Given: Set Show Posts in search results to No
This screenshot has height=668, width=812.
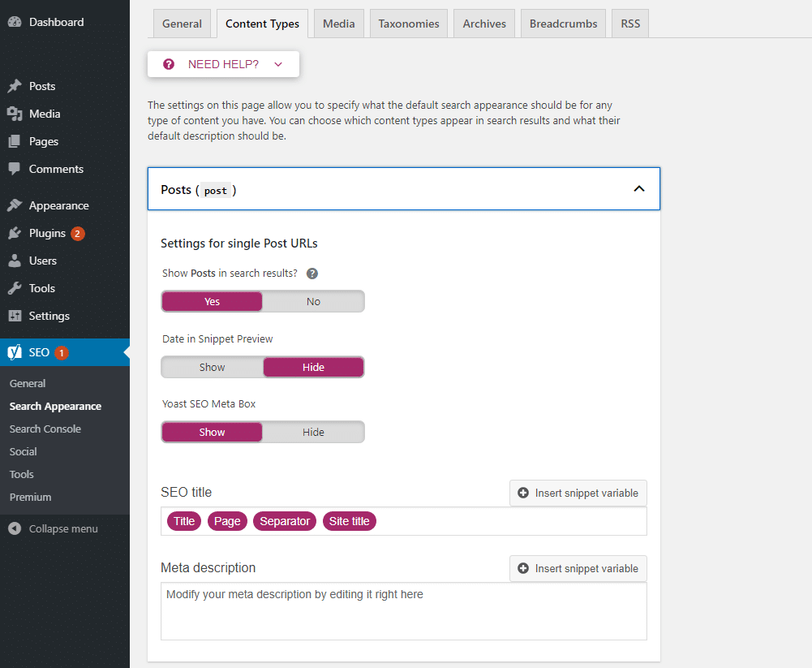Looking at the screenshot, I should pos(313,302).
